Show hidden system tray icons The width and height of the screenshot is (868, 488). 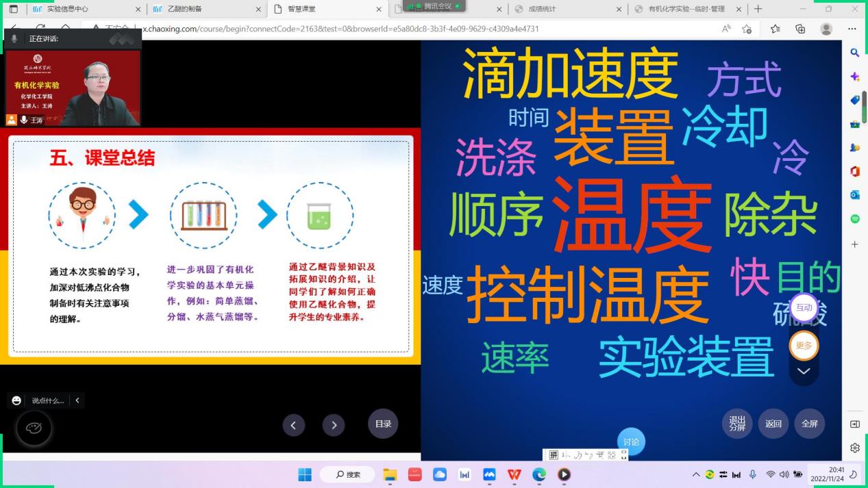(x=696, y=474)
